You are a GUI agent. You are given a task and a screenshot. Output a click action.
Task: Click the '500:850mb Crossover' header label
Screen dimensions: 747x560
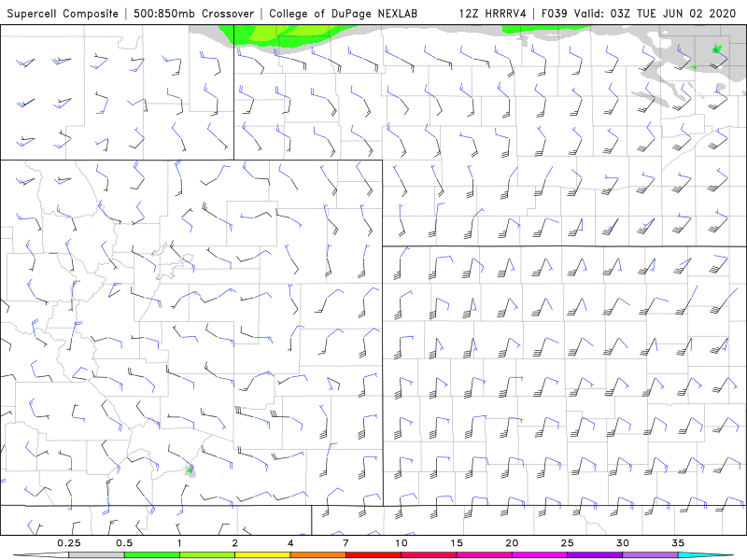coord(193,14)
